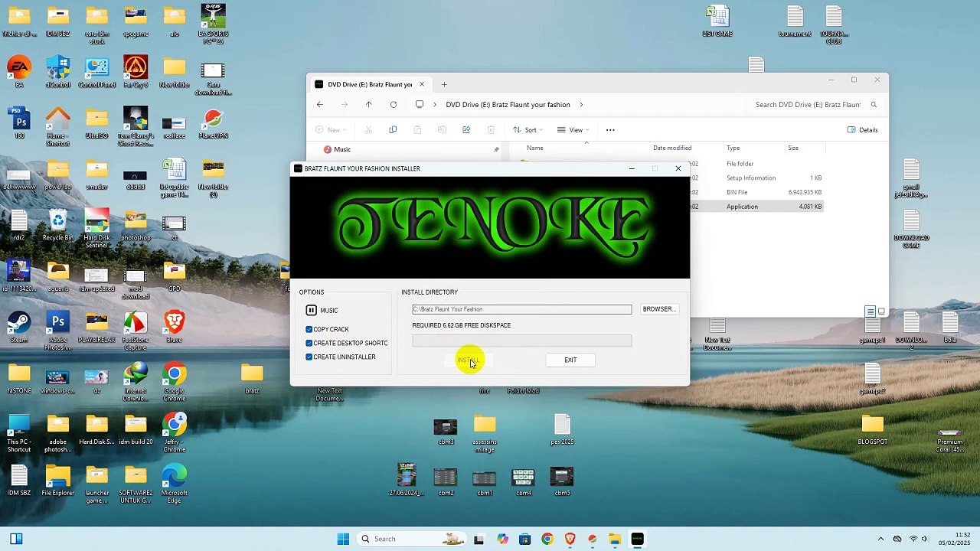Sort by the Name column header
This screenshot has height=551, width=980.
point(534,148)
